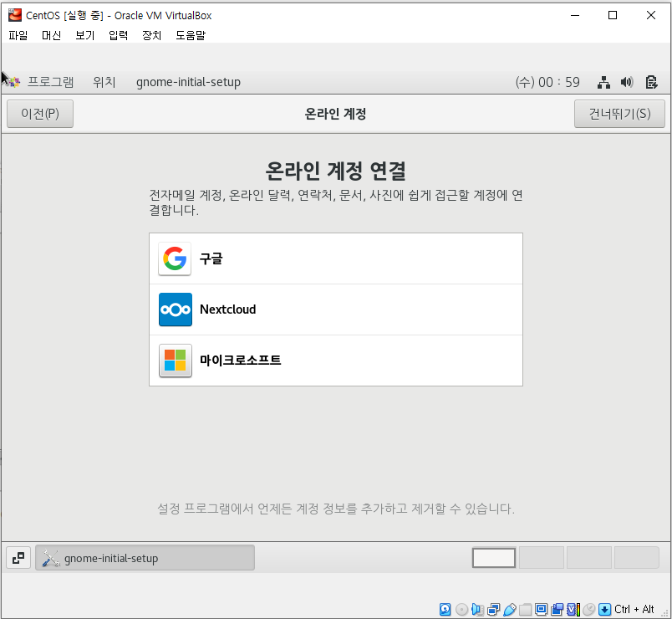
Task: Open the 프로그램 applications menu
Action: pyautogui.click(x=51, y=82)
